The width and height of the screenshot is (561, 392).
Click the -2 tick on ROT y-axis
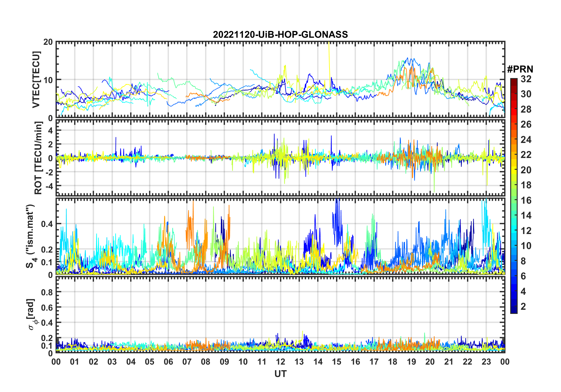point(49,172)
